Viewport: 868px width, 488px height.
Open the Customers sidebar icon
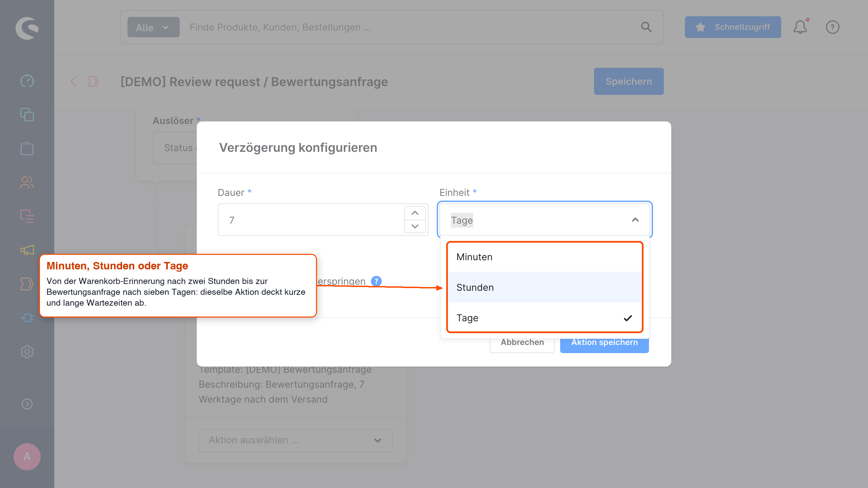point(27,182)
